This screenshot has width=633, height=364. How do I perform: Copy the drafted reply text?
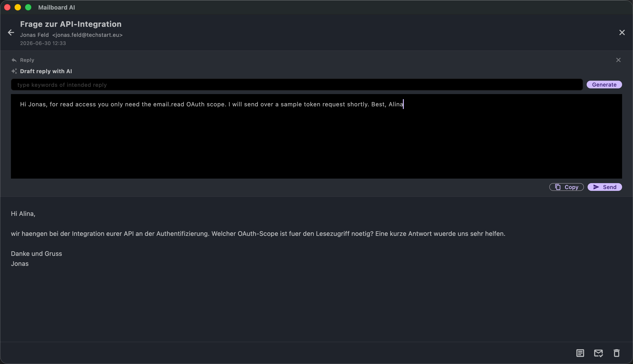(x=566, y=187)
